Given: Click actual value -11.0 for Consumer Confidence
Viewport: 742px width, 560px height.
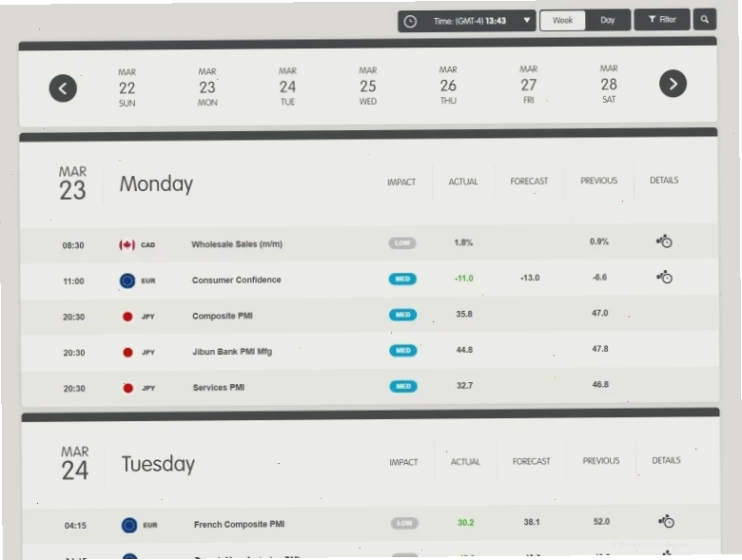Looking at the screenshot, I should pyautogui.click(x=464, y=279).
